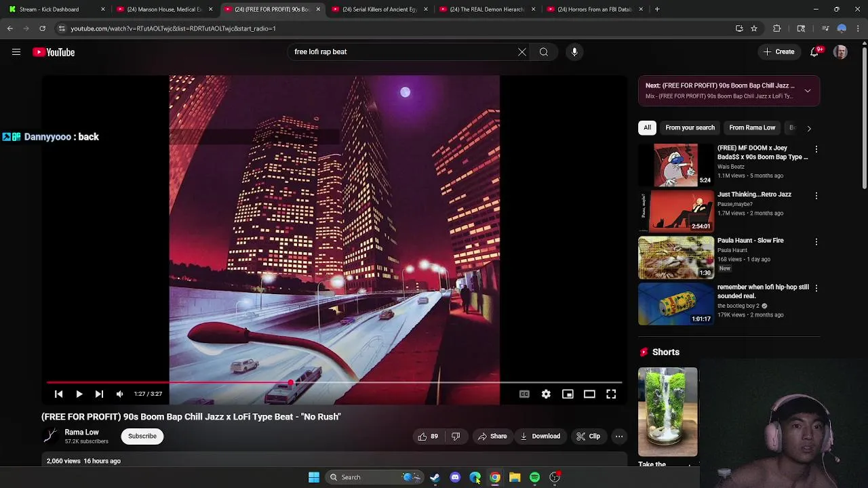Skip to previous video in player
Screen dimensions: 868x488
pos(59,394)
